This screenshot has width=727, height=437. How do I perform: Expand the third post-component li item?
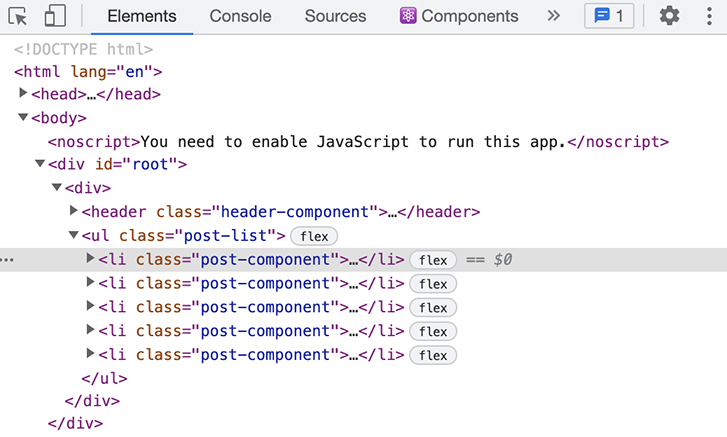92,307
